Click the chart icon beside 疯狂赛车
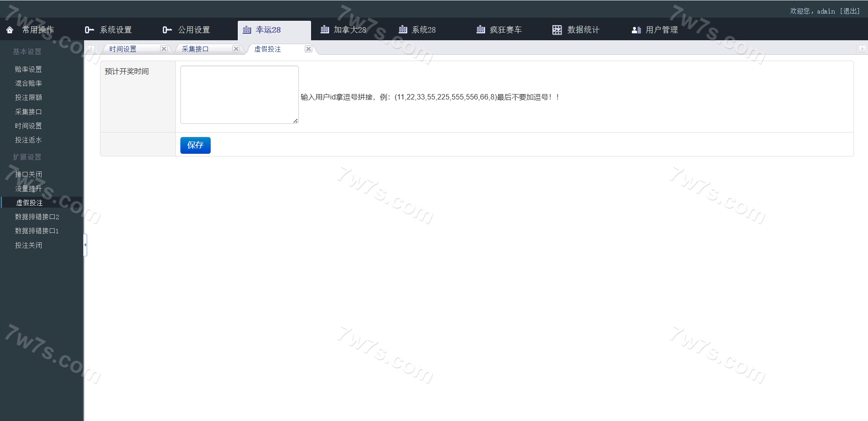 [x=481, y=30]
